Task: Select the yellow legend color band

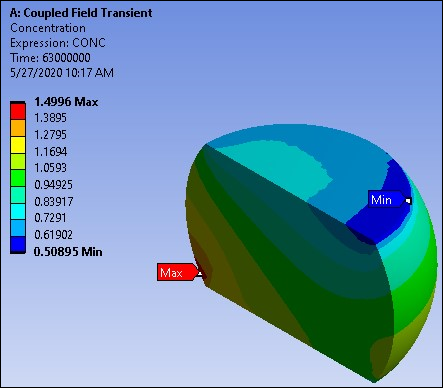Action: [18, 144]
